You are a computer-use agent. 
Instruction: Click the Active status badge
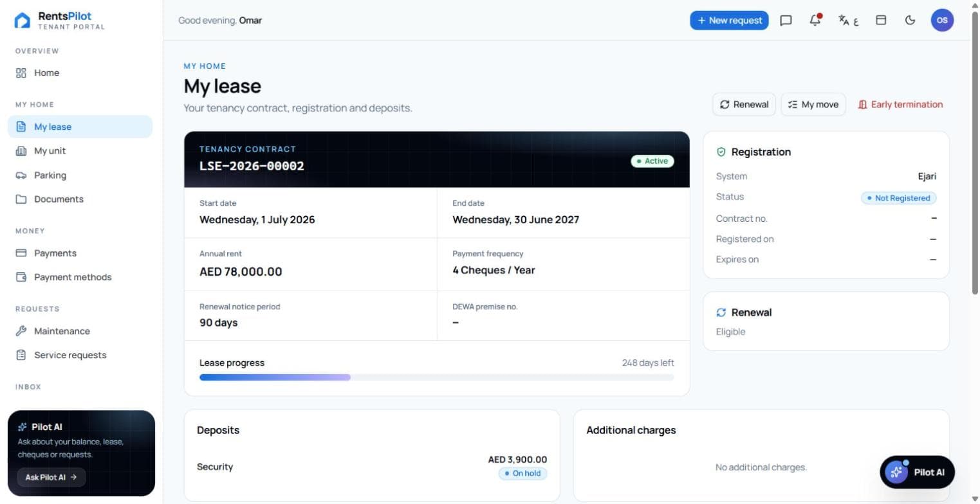[652, 161]
